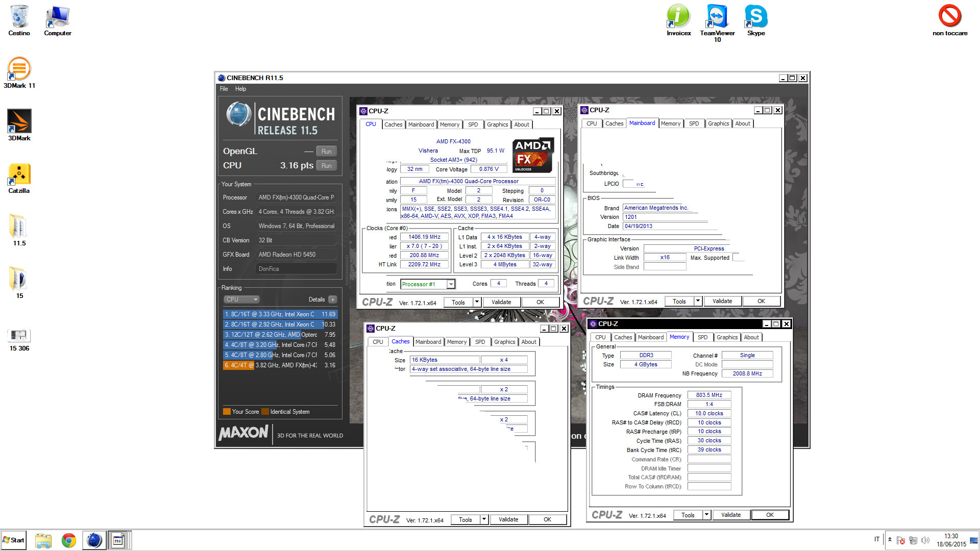Click Validate in top-right CPU-Z window
This screenshot has width=980, height=551.
(x=722, y=301)
